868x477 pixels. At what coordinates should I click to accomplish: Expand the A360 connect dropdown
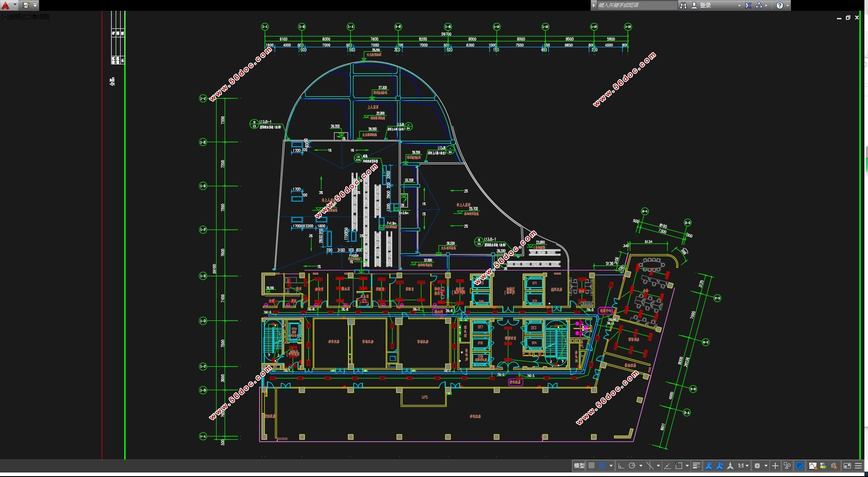click(x=766, y=5)
